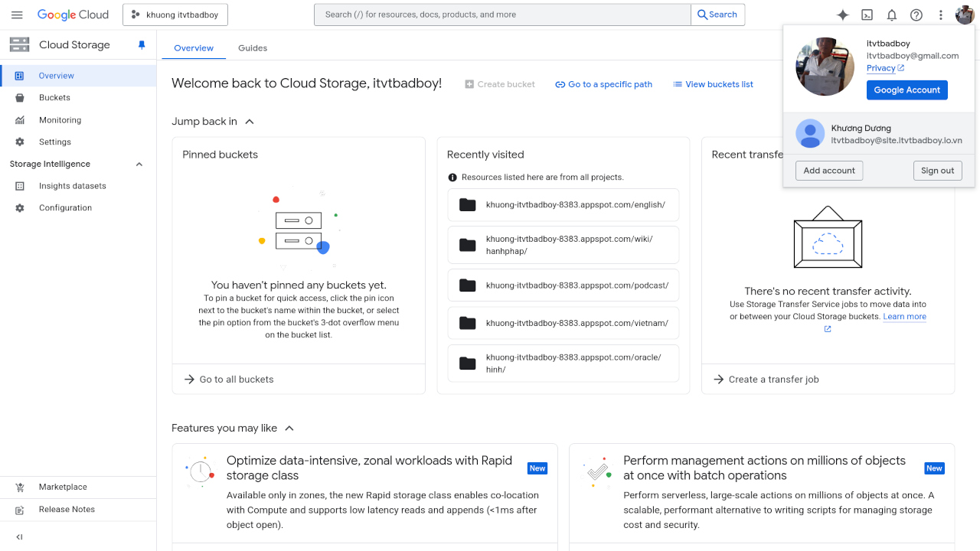Open Settings in the sidebar
Viewport: 980px width, 551px height.
(x=78, y=142)
